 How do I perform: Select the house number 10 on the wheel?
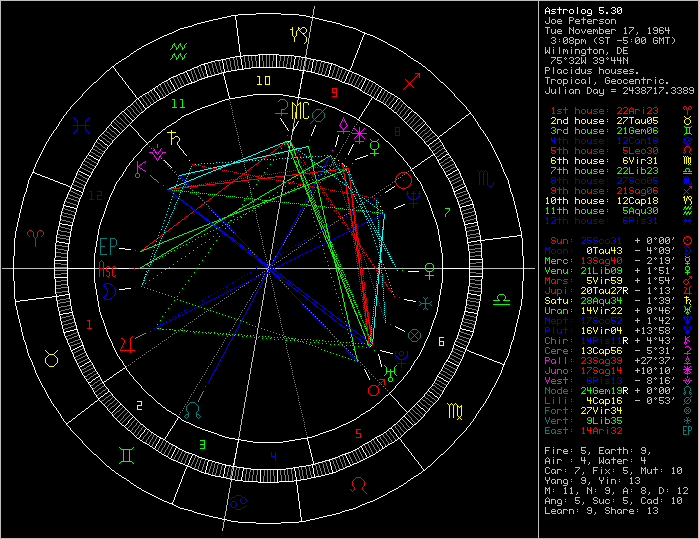coord(263,81)
